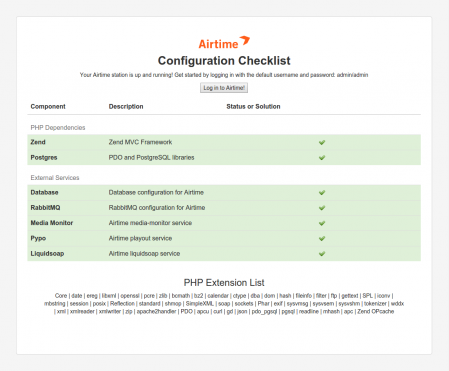Click the Zend component row label
The width and height of the screenshot is (449, 371).
[38, 142]
